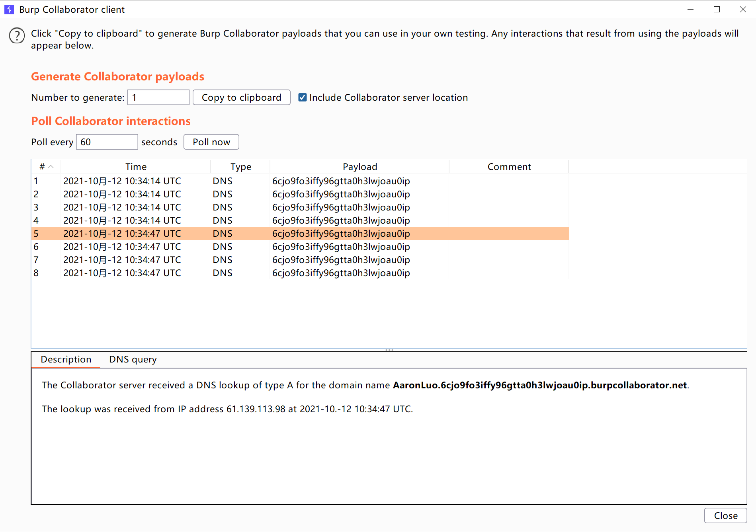Click the comment cell of row 2
The image size is (756, 532).
coord(509,194)
